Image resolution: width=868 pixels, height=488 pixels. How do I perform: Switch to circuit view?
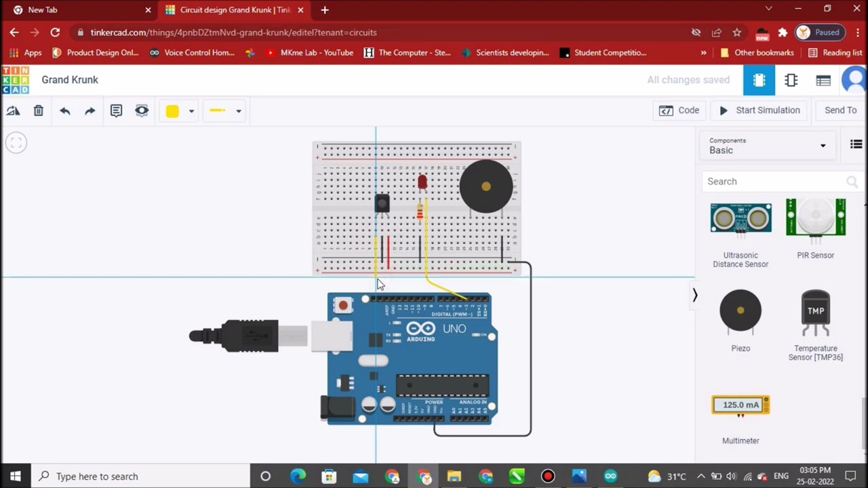tap(759, 80)
